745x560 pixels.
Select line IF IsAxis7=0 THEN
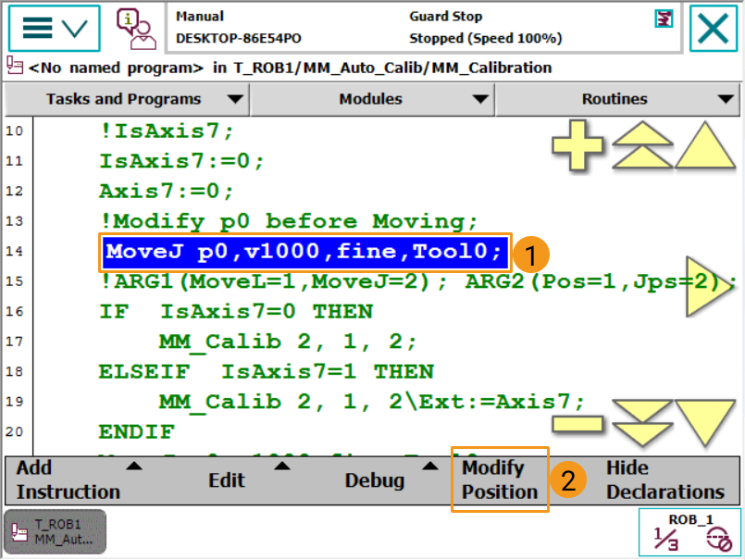pyautogui.click(x=236, y=312)
